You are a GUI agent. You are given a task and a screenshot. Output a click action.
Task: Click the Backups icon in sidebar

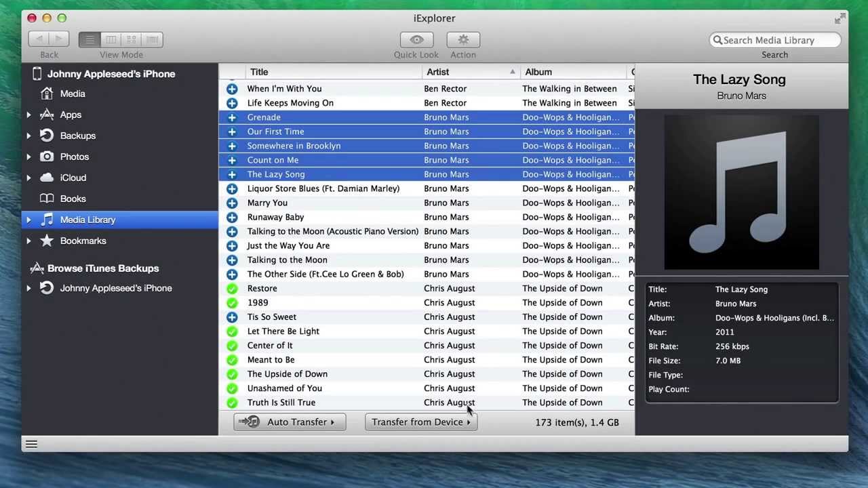tap(47, 136)
